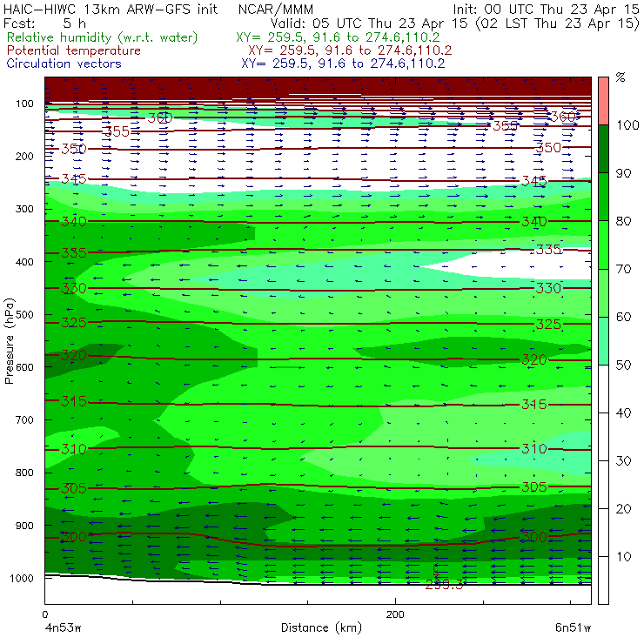Click the 'Pressure (hPa)' axis title
The height and width of the screenshot is (644, 644).
tap(10, 341)
